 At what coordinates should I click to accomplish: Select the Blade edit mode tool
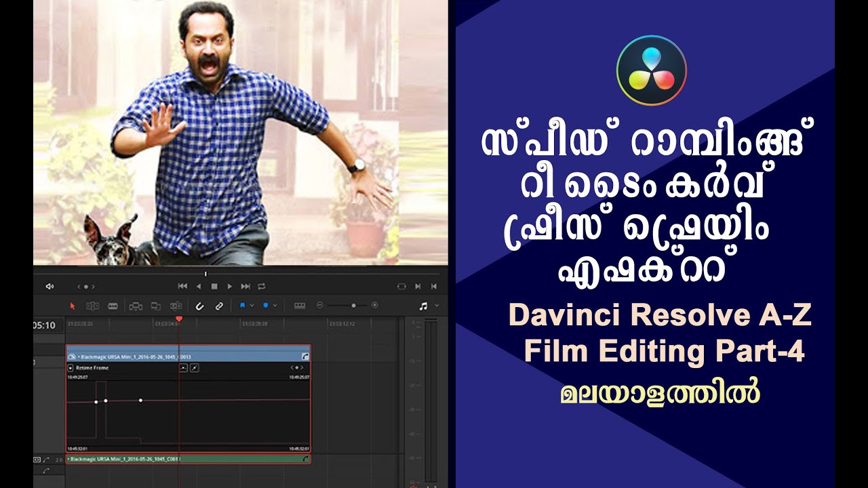click(113, 306)
